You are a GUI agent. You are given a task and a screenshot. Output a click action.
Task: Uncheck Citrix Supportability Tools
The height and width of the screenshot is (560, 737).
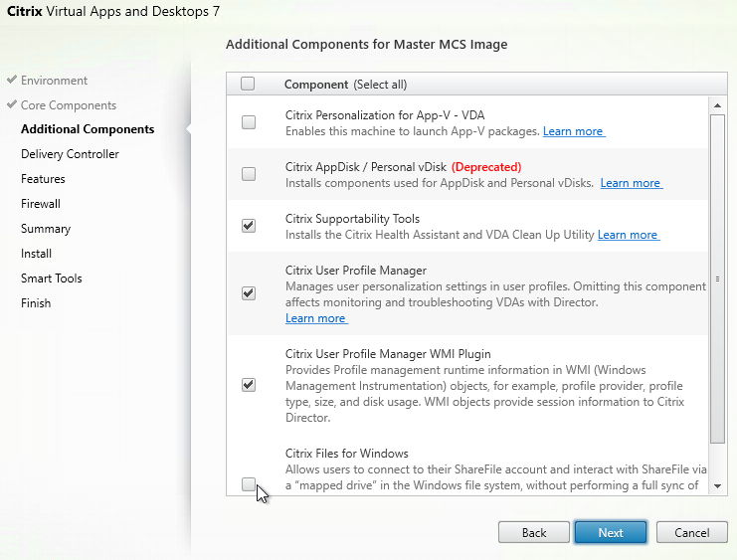pos(249,226)
